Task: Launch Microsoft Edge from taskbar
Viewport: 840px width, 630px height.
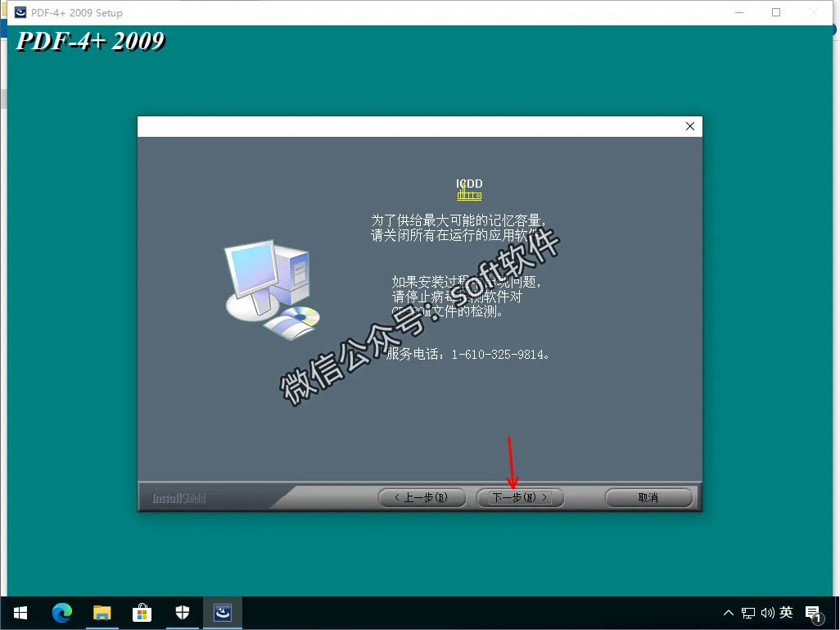Action: [62, 613]
